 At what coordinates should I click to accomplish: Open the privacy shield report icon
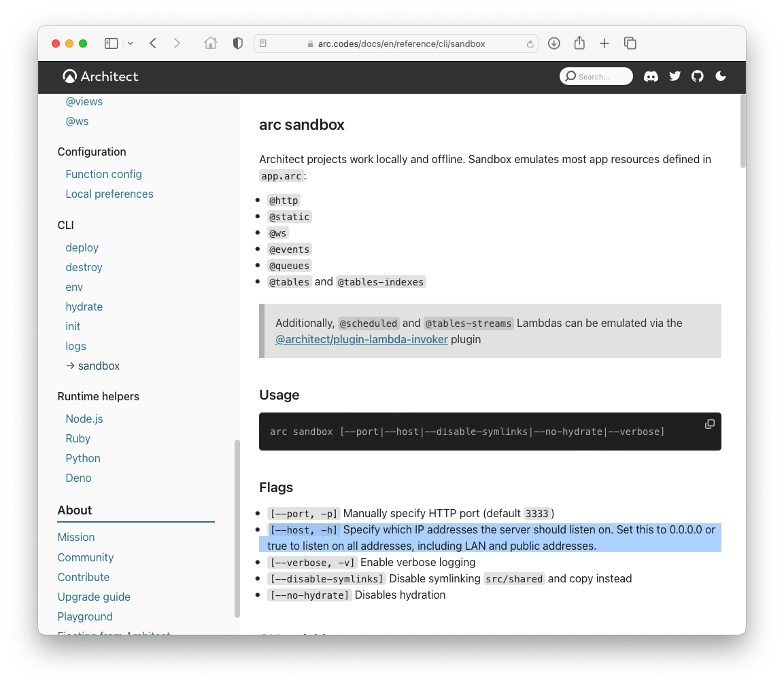(238, 43)
